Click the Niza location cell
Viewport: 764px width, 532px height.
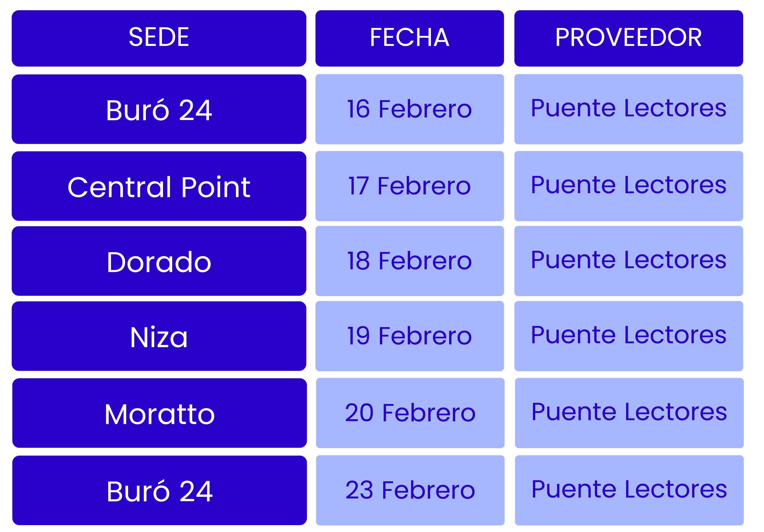tap(159, 336)
